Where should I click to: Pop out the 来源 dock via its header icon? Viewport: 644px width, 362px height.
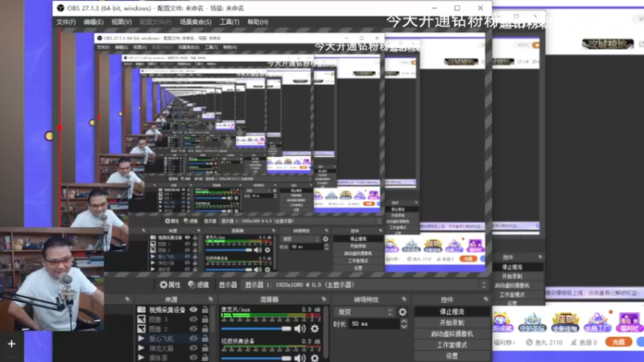[210, 299]
